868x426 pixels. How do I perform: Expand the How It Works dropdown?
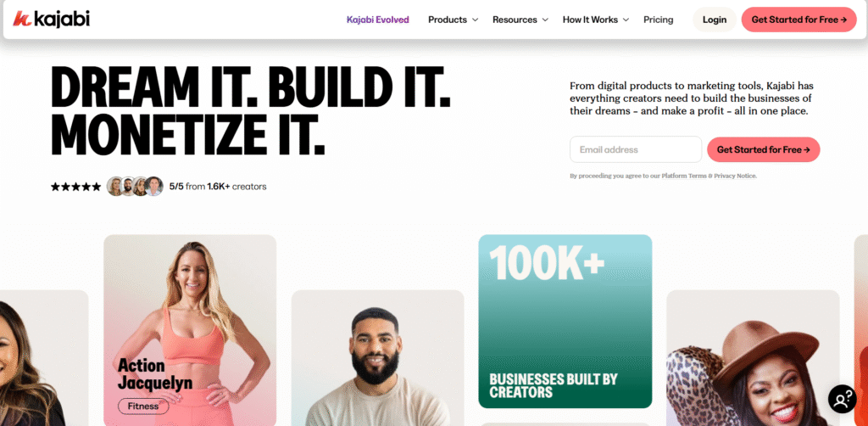point(596,20)
